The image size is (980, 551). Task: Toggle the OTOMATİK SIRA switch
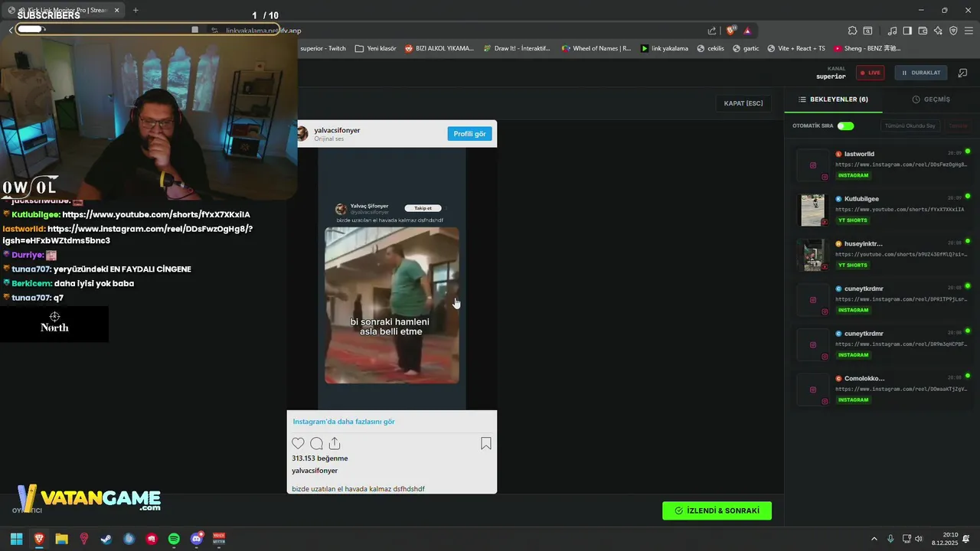click(845, 126)
